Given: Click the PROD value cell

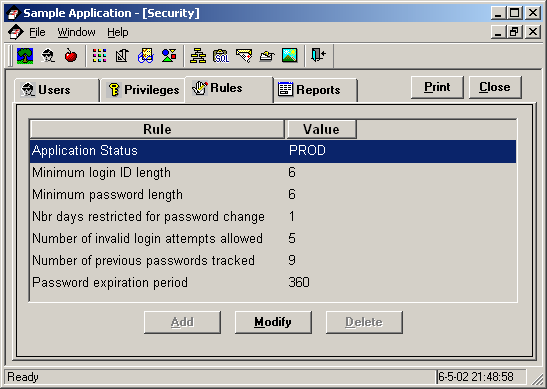Looking at the screenshot, I should click(307, 151).
